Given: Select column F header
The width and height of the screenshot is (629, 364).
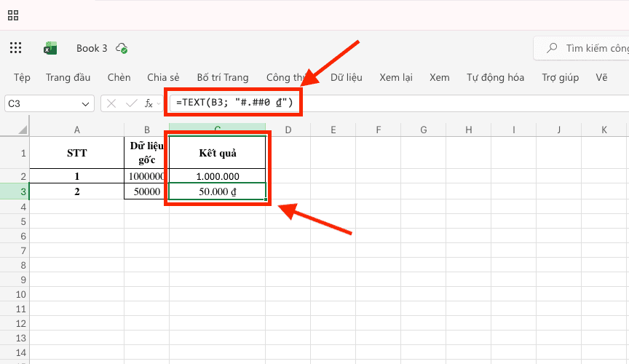Looking at the screenshot, I should [x=379, y=130].
